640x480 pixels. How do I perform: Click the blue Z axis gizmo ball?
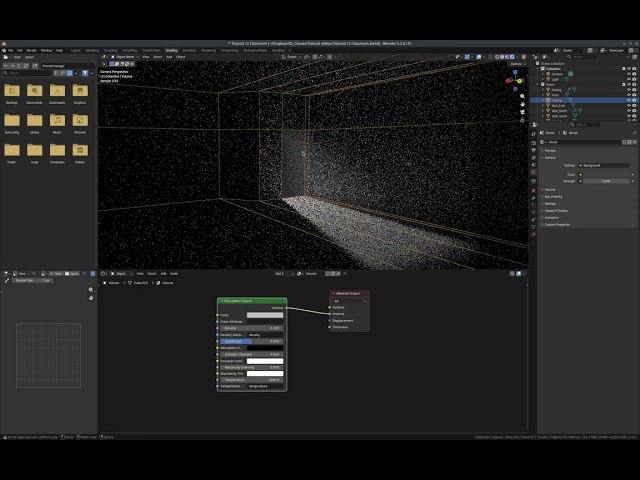coord(515,72)
